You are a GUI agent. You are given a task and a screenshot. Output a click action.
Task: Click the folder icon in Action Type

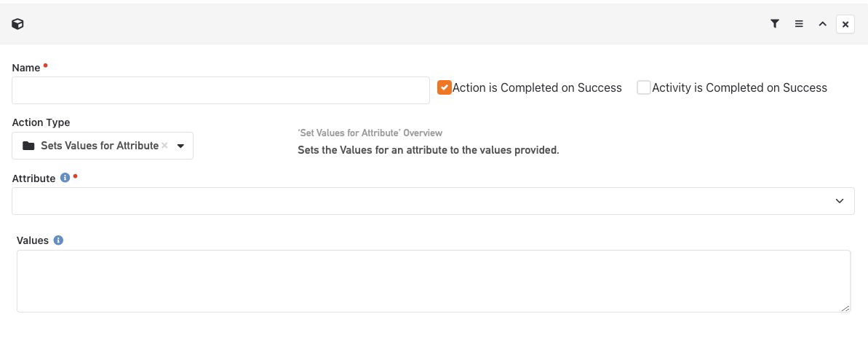click(29, 146)
